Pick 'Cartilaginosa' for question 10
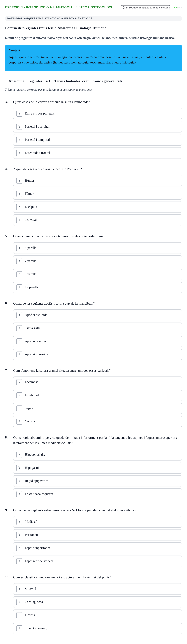The height and width of the screenshot is (644, 187). coord(97,602)
